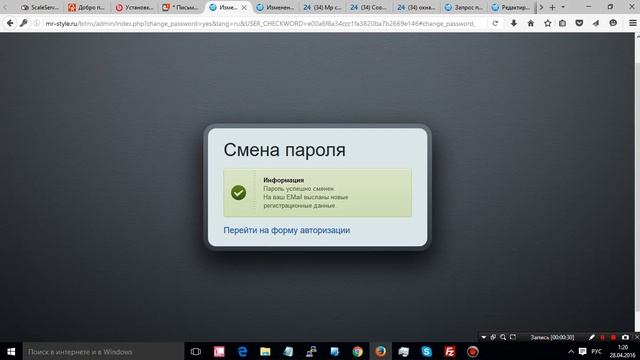Viewport: 640px width, 360px height.
Task: Expand recorder toolbar dropdown arrow
Action: (x=484, y=337)
